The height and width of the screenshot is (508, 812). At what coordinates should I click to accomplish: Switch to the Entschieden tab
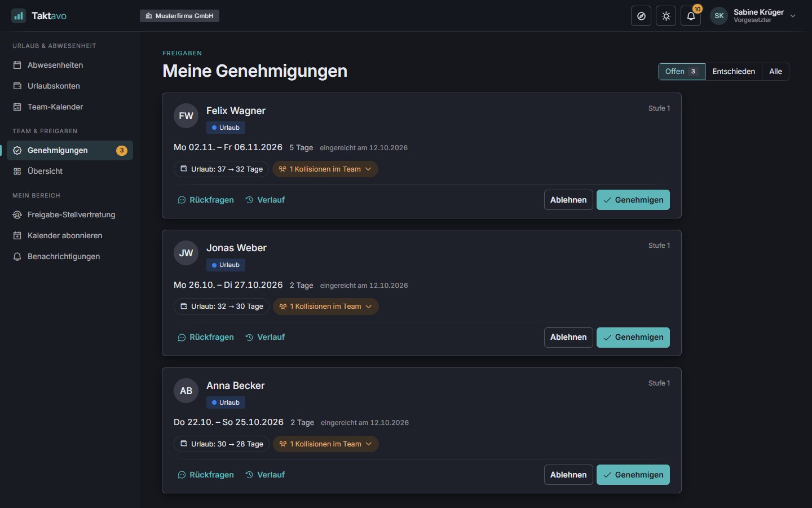[x=734, y=72]
